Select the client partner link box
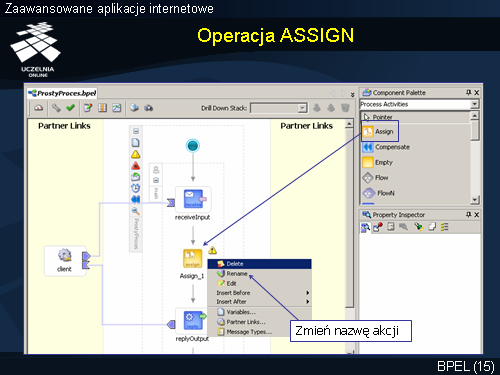 [x=65, y=261]
